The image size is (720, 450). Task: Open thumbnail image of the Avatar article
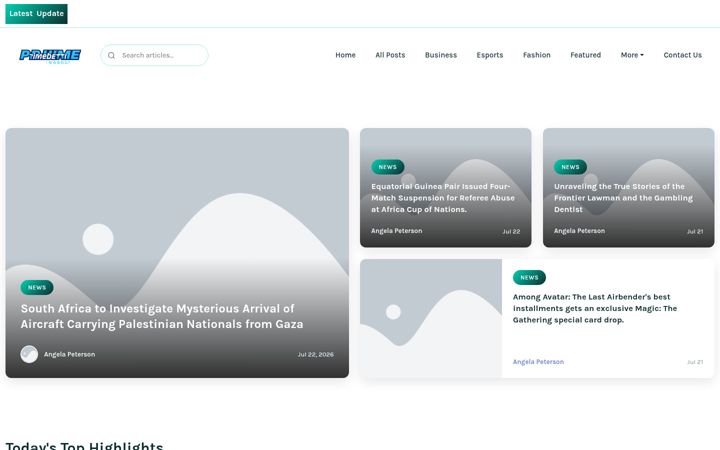pos(431,318)
